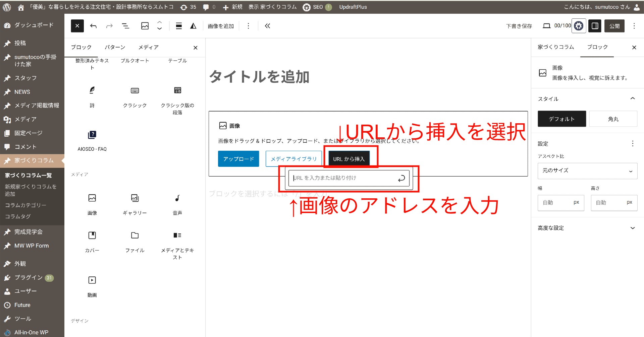This screenshot has width=644, height=337.
Task: Select the Gallery block icon
Action: click(x=135, y=198)
